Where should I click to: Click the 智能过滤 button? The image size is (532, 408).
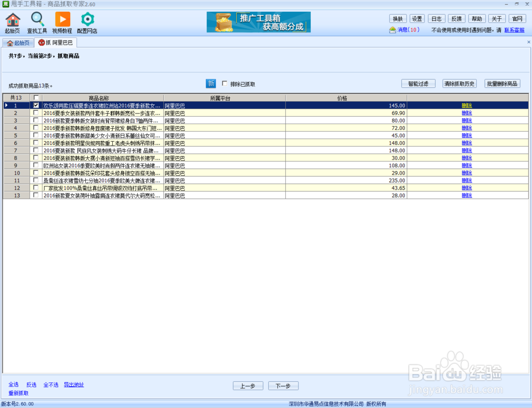click(418, 84)
